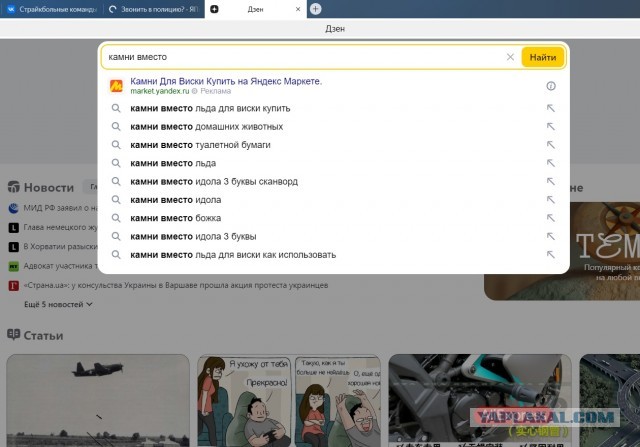
Task: Click the fill arrow in the plain 'идола 3 буквы' row
Action: (x=551, y=236)
